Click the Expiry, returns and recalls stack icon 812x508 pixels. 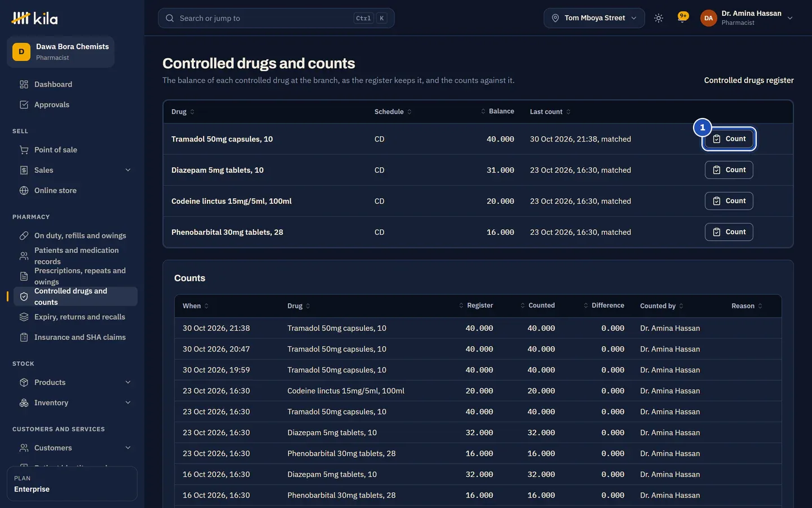(24, 317)
